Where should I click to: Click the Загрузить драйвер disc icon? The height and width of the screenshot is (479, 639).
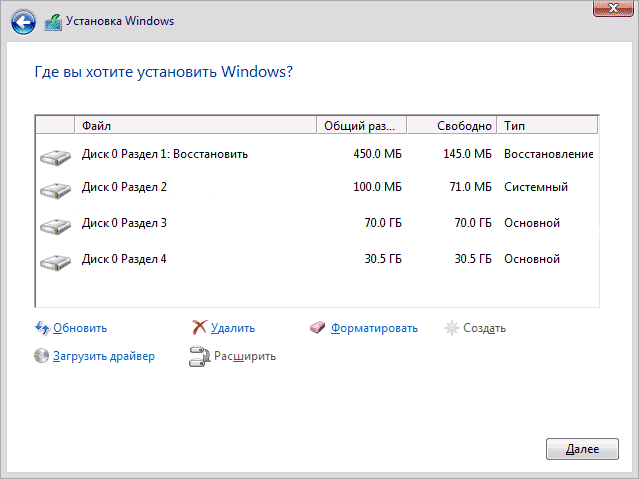[41, 356]
